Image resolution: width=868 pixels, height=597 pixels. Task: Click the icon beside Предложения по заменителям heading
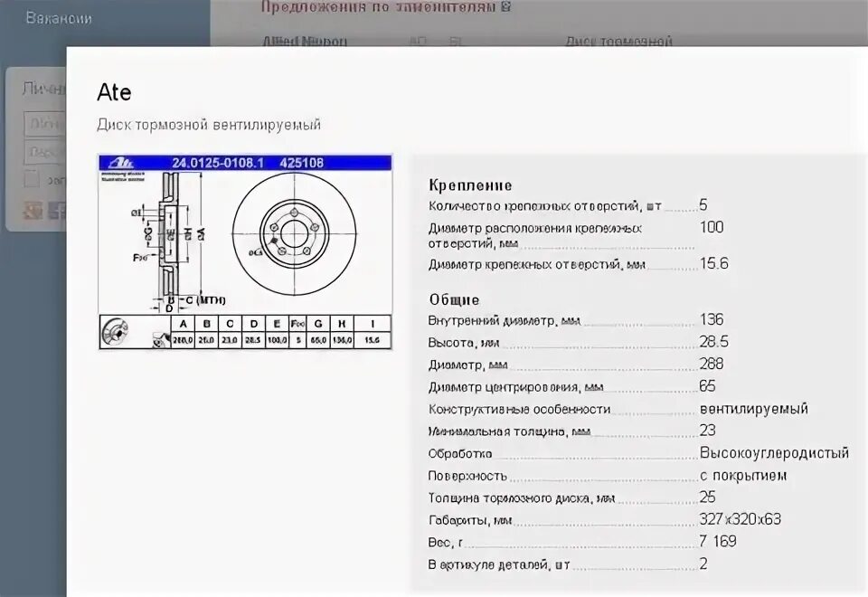click(x=505, y=6)
